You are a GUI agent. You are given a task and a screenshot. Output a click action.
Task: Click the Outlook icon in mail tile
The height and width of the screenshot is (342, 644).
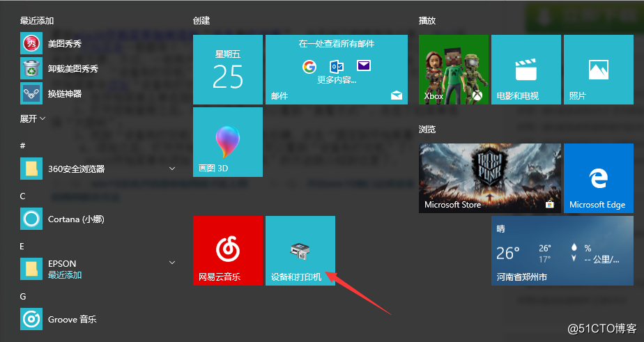337,66
